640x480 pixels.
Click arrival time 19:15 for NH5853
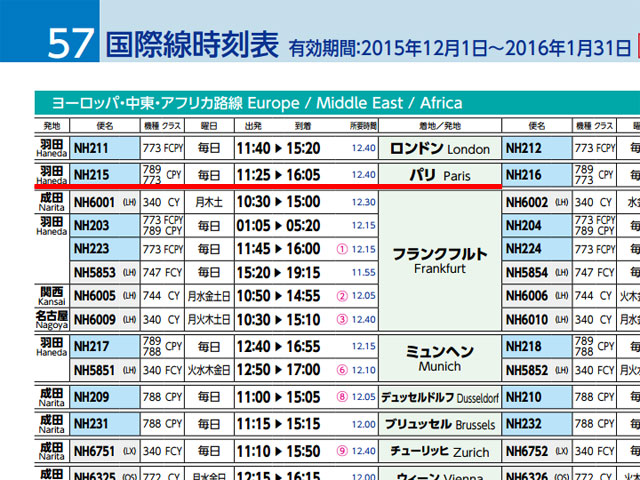click(303, 272)
